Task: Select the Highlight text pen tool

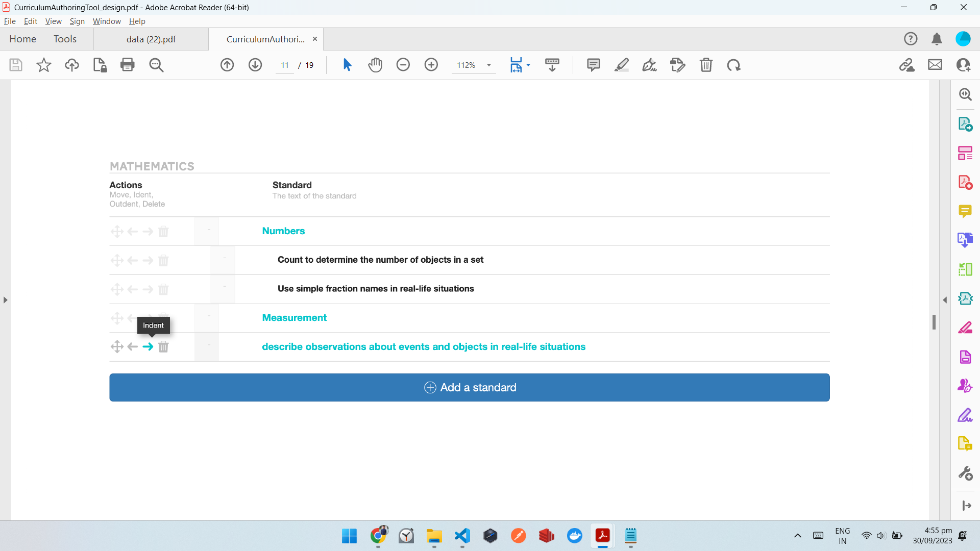Action: pos(621,65)
